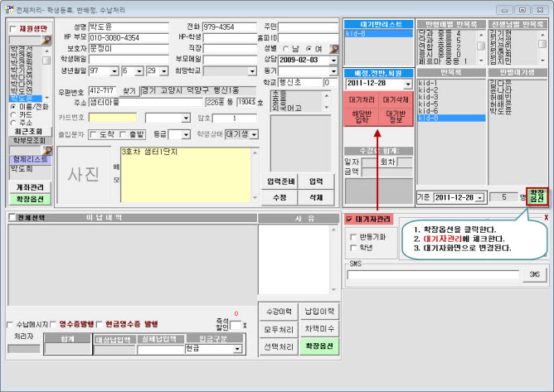
Task: Open the 학생상태 dropdown showing 대기생
Action: [254, 133]
